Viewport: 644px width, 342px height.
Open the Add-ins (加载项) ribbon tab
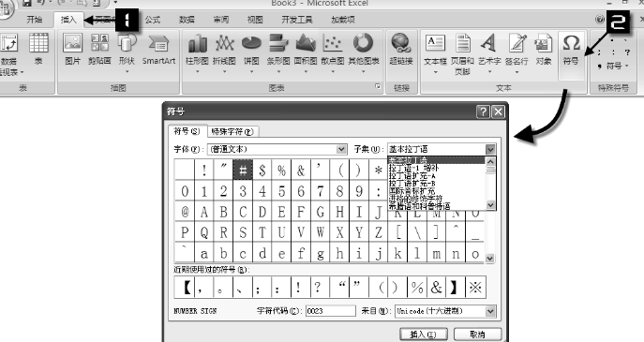(343, 20)
